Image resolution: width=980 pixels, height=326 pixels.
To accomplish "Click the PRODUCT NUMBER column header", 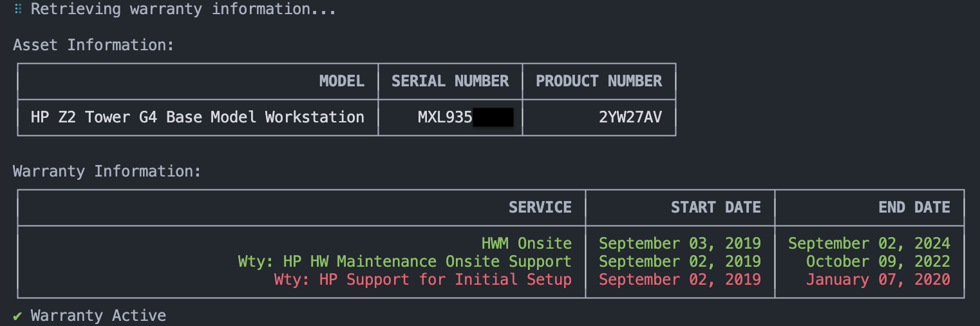I will point(599,81).
